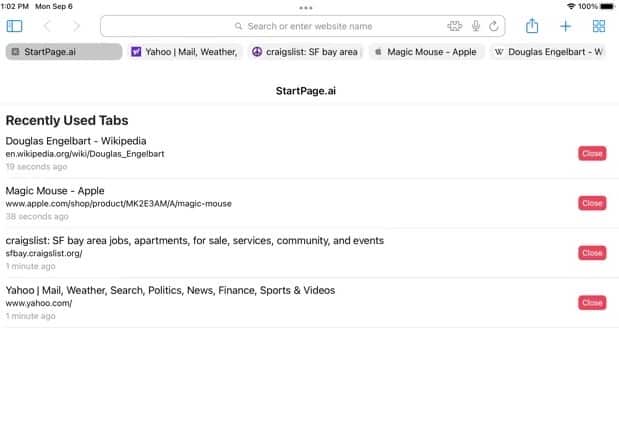This screenshot has width=619, height=447.
Task: Close the Douglas Engelbart - Wikipedia entry
Action: point(592,154)
